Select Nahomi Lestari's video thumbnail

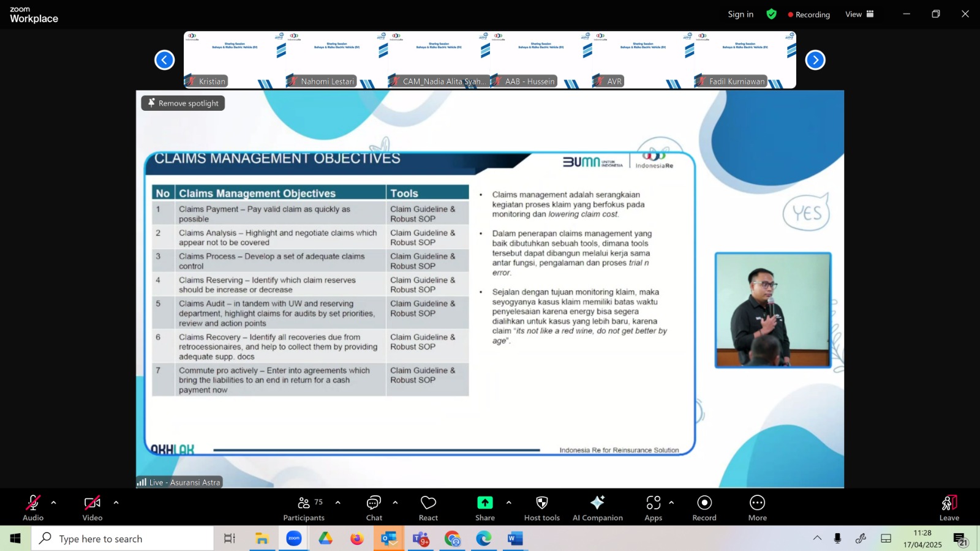pyautogui.click(x=337, y=60)
